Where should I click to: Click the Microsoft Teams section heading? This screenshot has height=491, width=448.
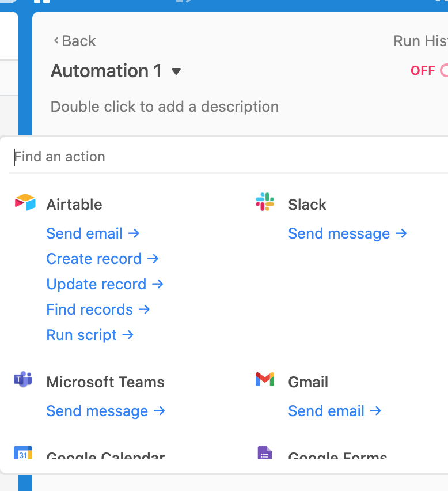(x=105, y=382)
